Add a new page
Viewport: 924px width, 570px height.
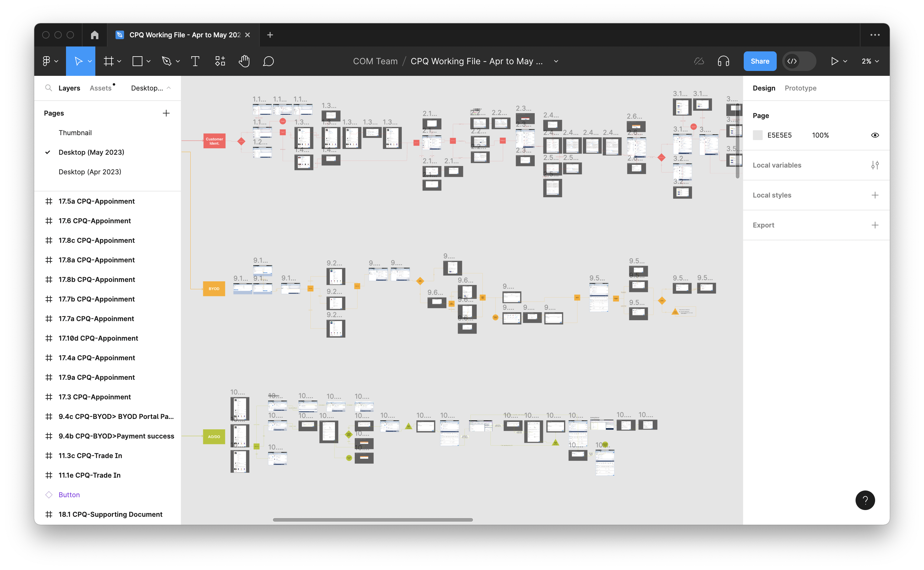click(166, 113)
